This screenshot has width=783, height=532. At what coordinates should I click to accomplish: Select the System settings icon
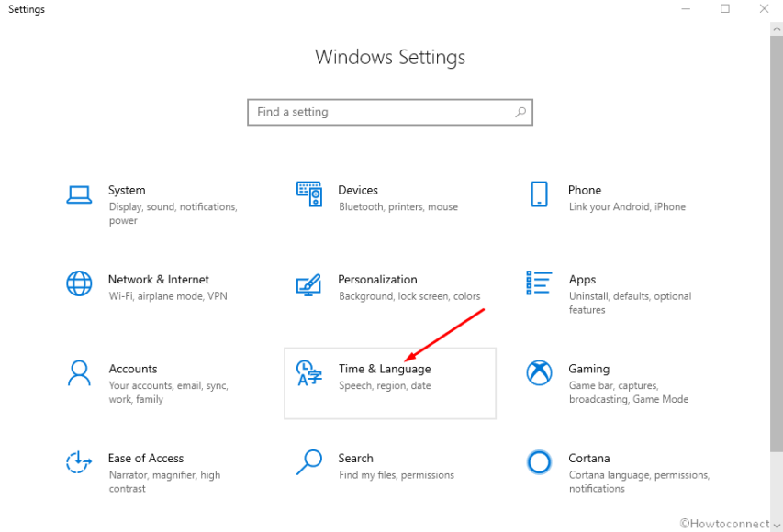tap(79, 194)
